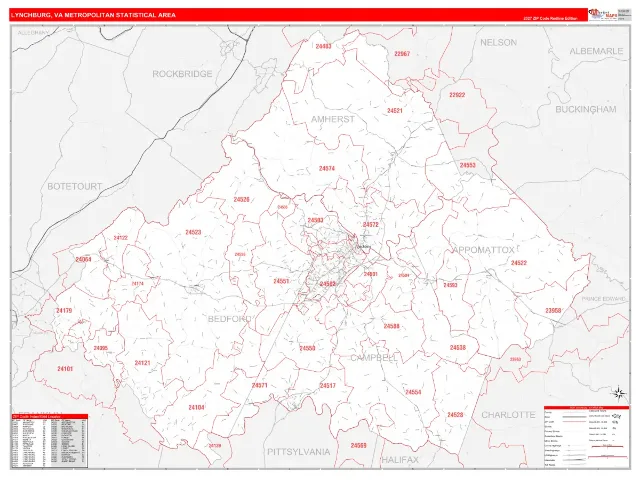Click the PRINCE EDWARD county label
Image resolution: width=640 pixels, height=480 pixels.
click(x=603, y=299)
